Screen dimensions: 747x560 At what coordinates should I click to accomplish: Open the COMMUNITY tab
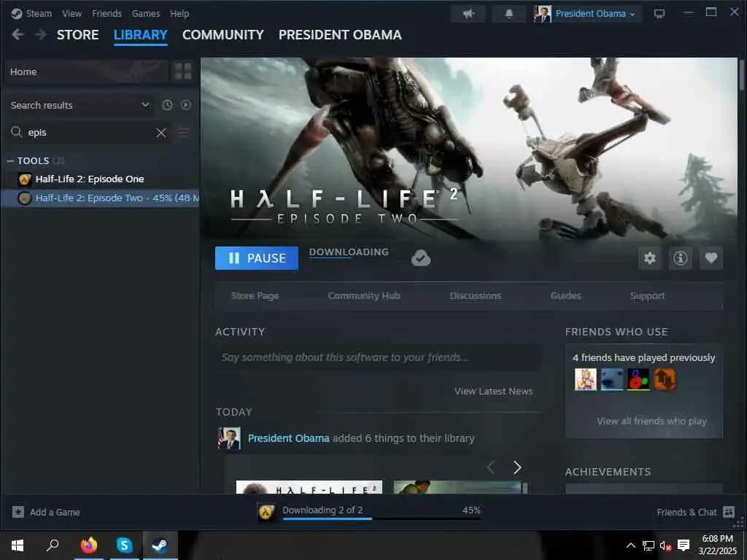pyautogui.click(x=223, y=35)
